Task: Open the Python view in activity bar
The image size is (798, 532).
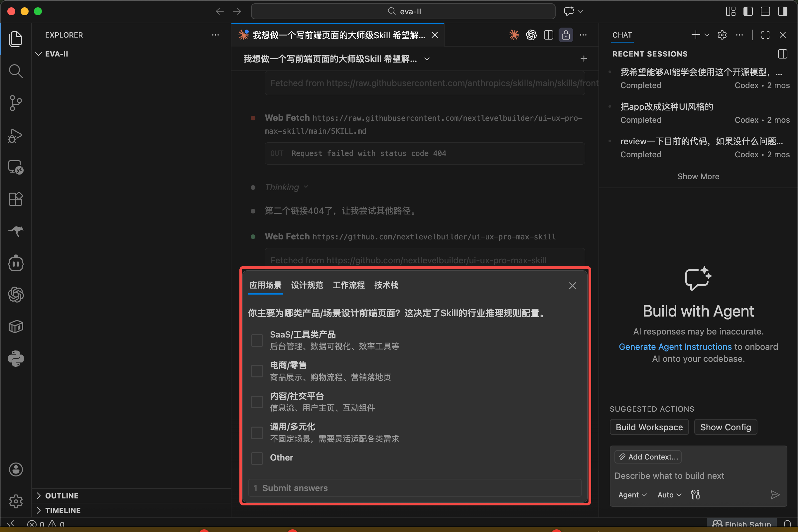Action: (16, 359)
